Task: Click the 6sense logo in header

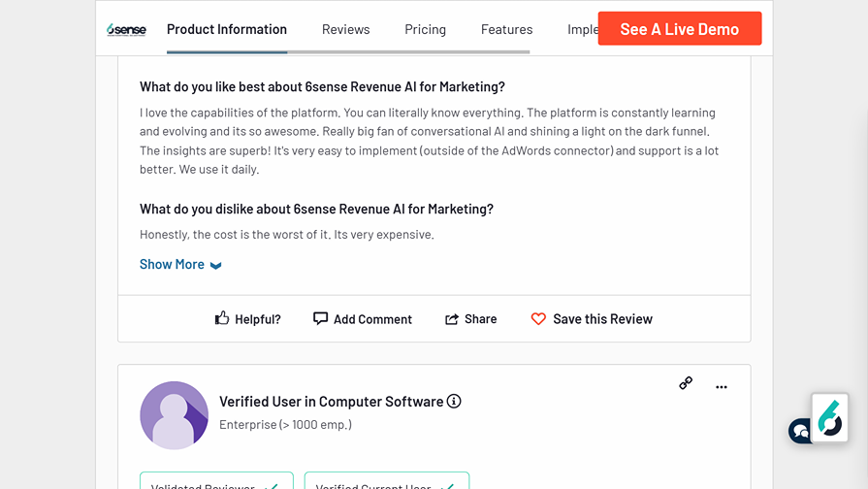Action: click(126, 30)
